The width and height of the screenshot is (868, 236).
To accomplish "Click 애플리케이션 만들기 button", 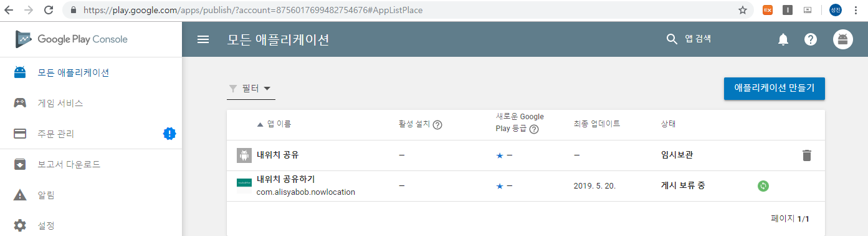I will [775, 88].
